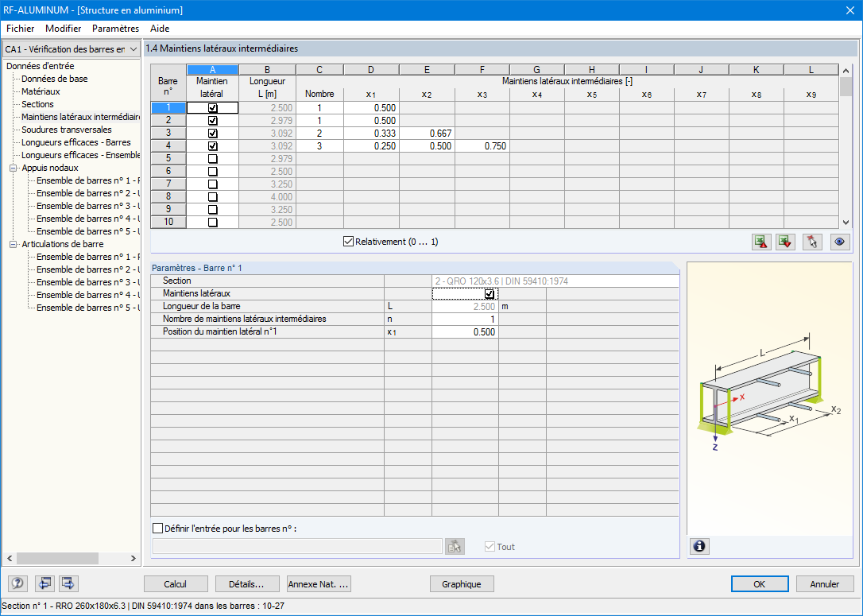The height and width of the screenshot is (616, 863).
Task: Toggle the greyed Tout checkbox
Action: 490,547
